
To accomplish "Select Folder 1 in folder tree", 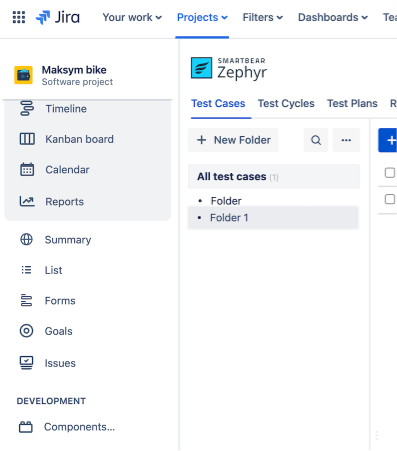I will tap(273, 218).
